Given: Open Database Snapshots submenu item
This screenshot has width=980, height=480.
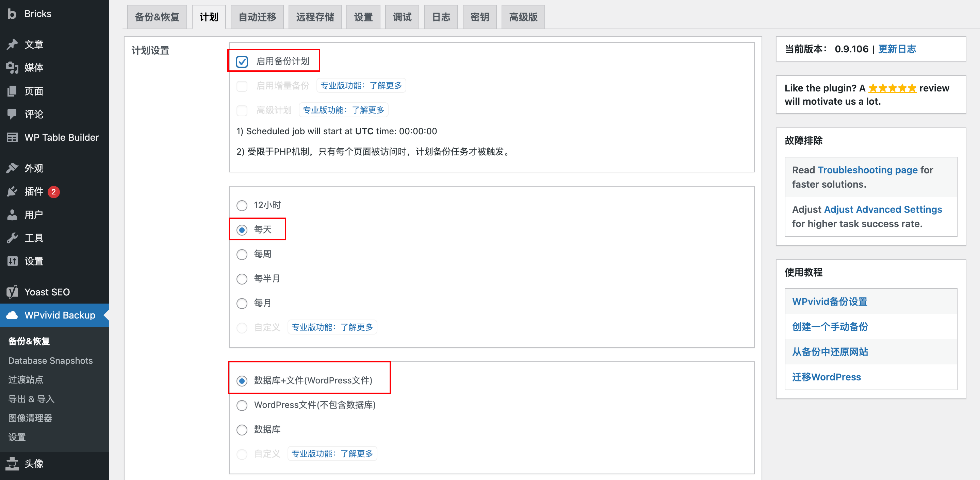Looking at the screenshot, I should (x=51, y=361).
